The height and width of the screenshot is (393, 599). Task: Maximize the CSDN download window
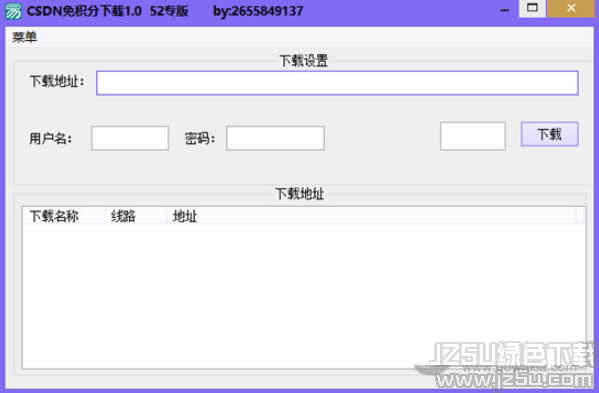[x=532, y=8]
